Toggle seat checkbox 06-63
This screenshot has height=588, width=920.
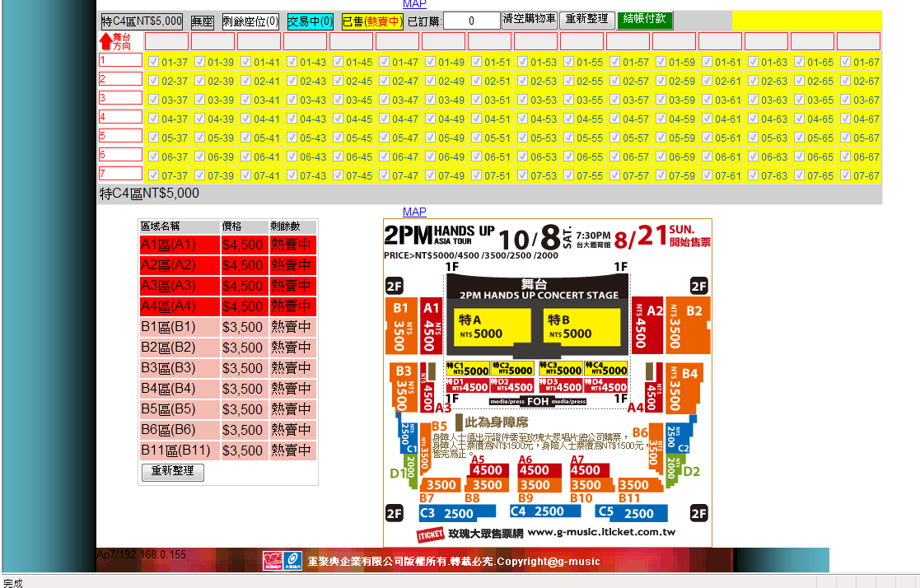click(753, 156)
